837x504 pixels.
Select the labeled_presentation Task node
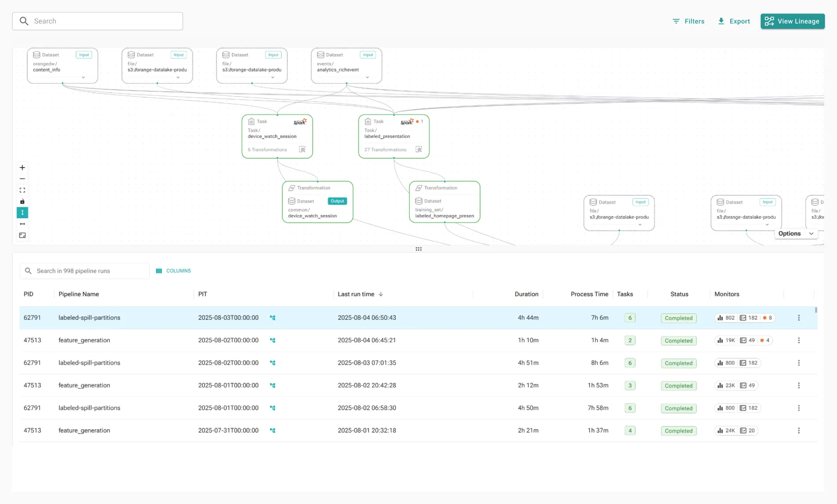click(x=394, y=136)
